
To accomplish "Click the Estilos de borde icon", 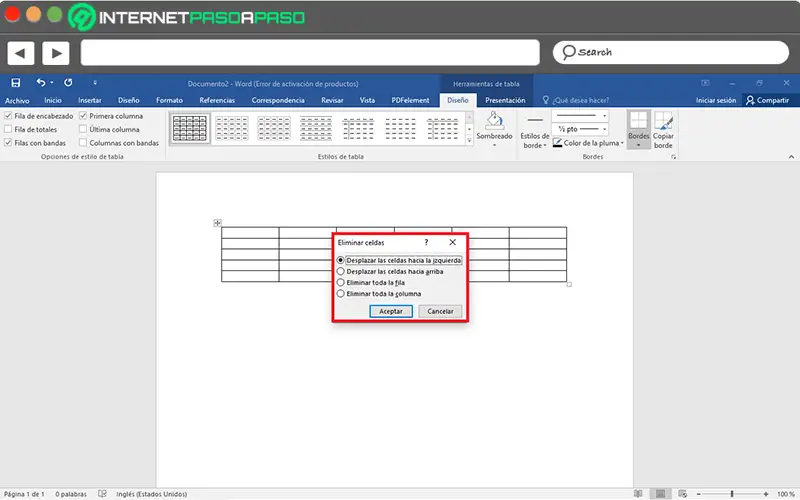I will (535, 121).
